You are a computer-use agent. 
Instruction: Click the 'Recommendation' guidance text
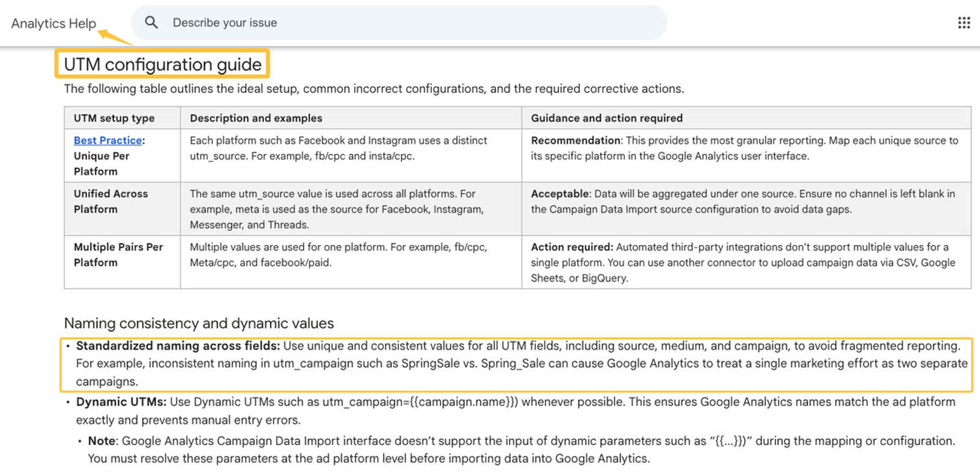coord(745,148)
